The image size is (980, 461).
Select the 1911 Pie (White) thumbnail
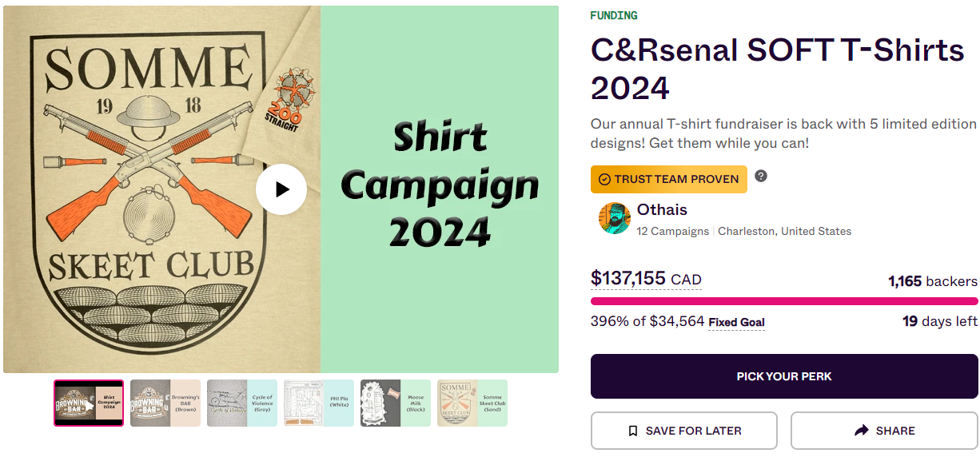(x=319, y=403)
